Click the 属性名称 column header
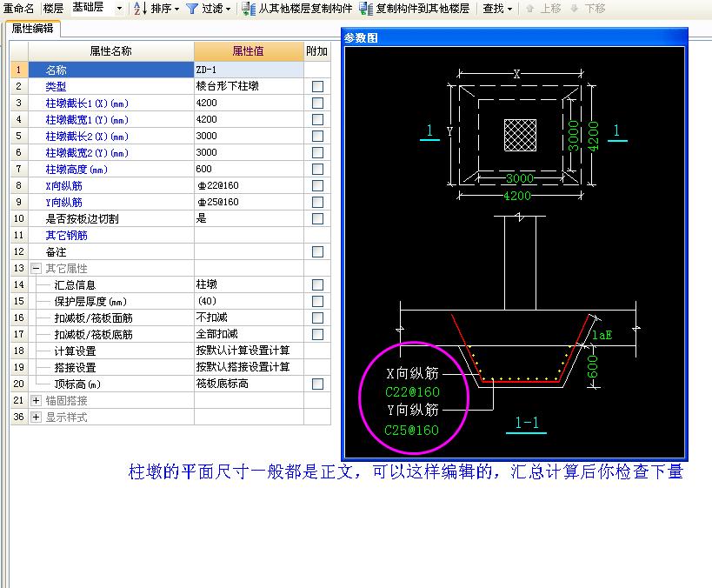This screenshot has width=712, height=588. (x=110, y=51)
